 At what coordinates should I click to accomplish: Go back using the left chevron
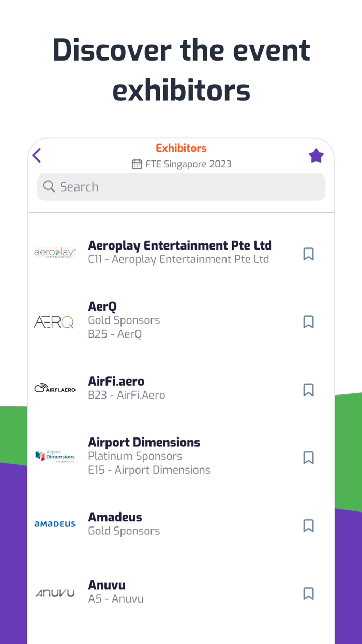pyautogui.click(x=36, y=155)
